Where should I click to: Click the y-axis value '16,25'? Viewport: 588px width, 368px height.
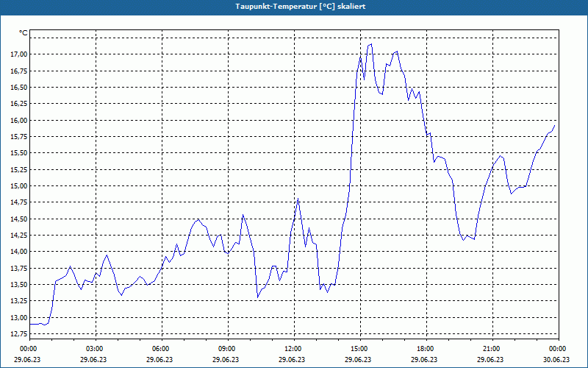[x=18, y=104]
